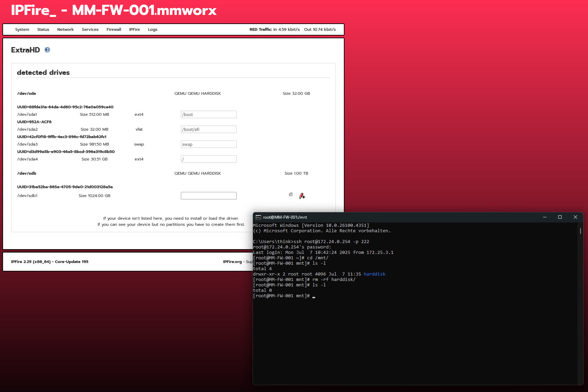Click the Out 10.74 kbit/s value

[320, 29]
